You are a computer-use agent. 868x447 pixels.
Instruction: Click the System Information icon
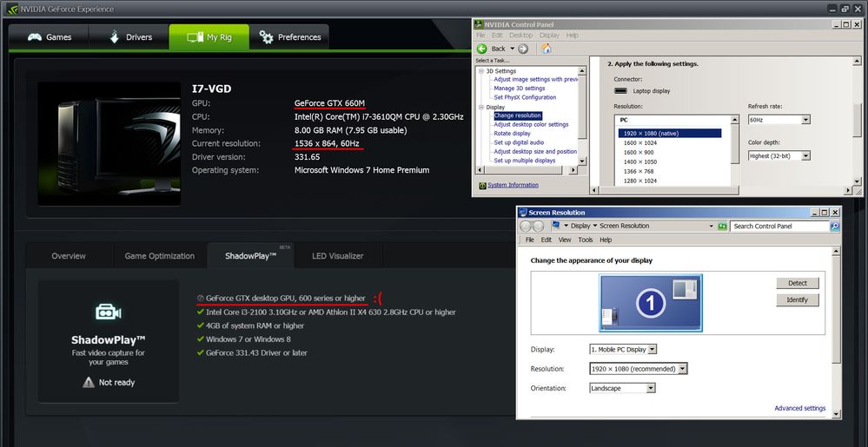click(483, 186)
